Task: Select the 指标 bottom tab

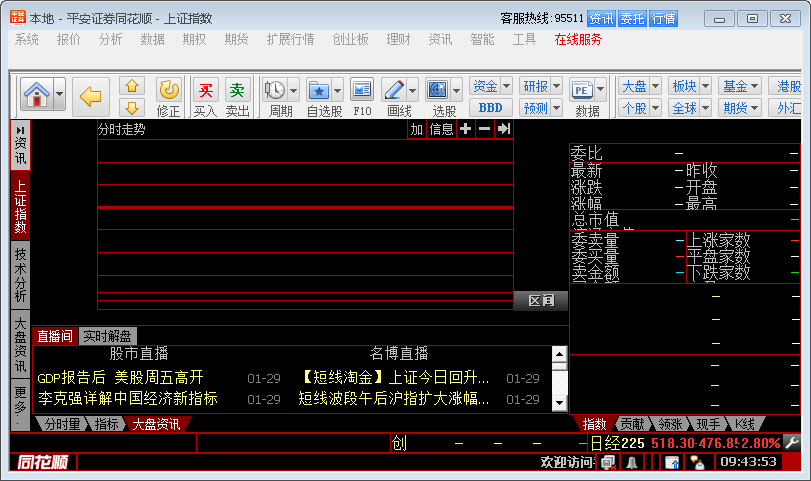Action: tap(107, 424)
